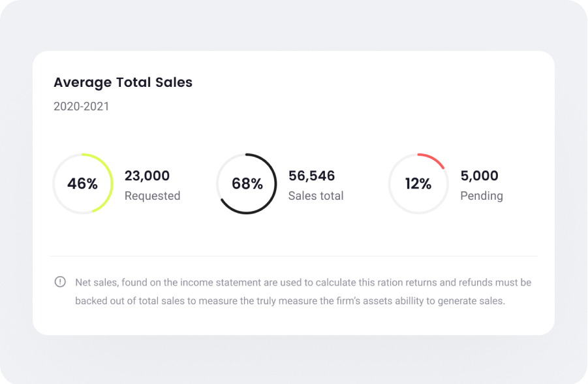The image size is (588, 384).
Task: Click the 5,000 pending value
Action: (479, 176)
